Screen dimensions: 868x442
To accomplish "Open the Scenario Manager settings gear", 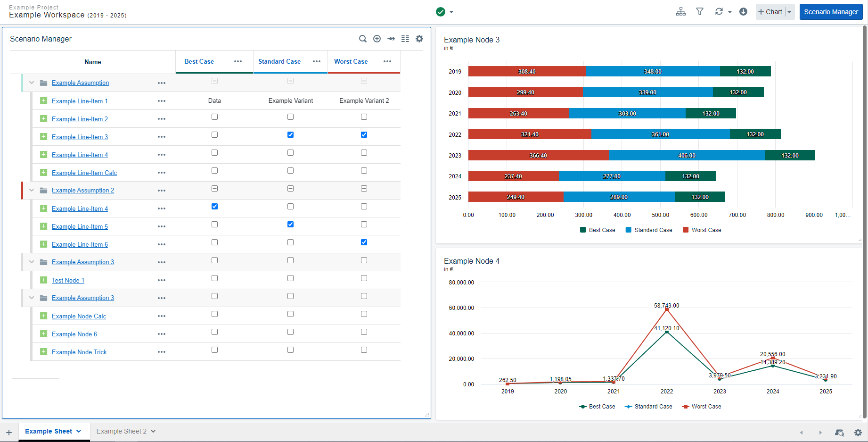I will [x=419, y=39].
